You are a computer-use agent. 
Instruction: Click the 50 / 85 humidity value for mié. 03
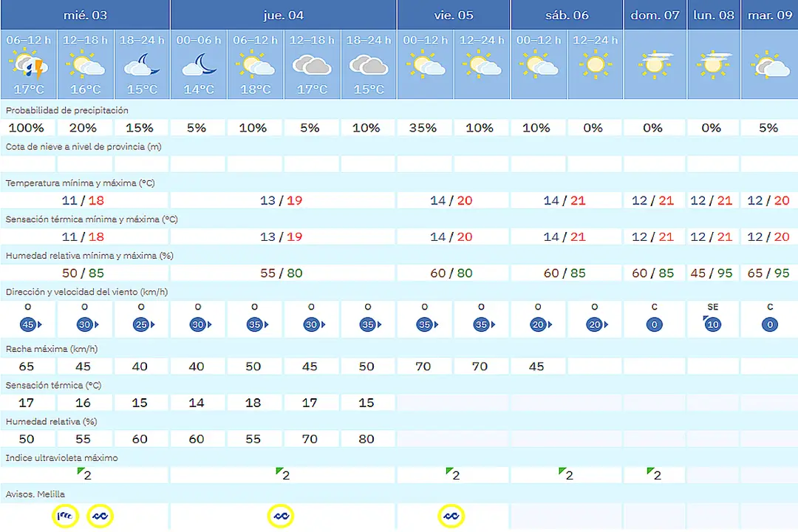point(83,273)
